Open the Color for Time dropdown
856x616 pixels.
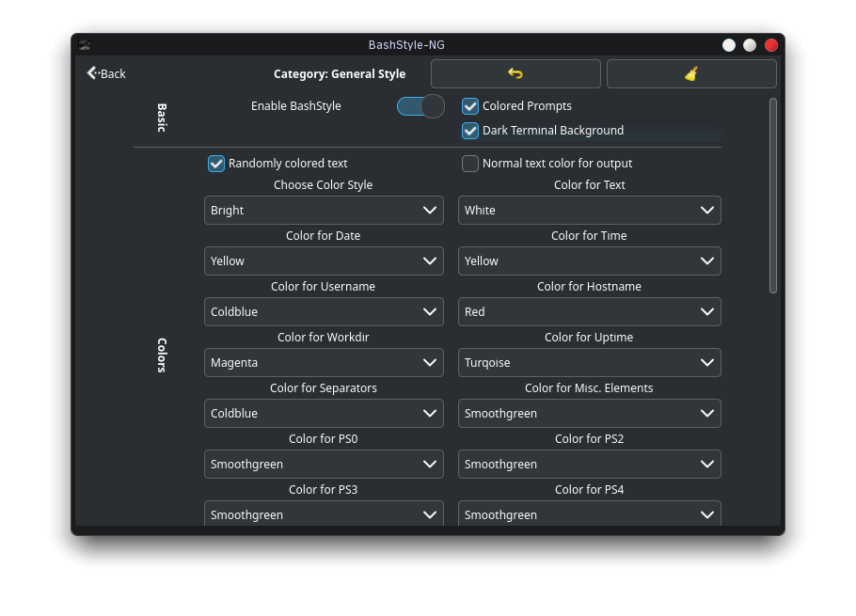(x=590, y=261)
